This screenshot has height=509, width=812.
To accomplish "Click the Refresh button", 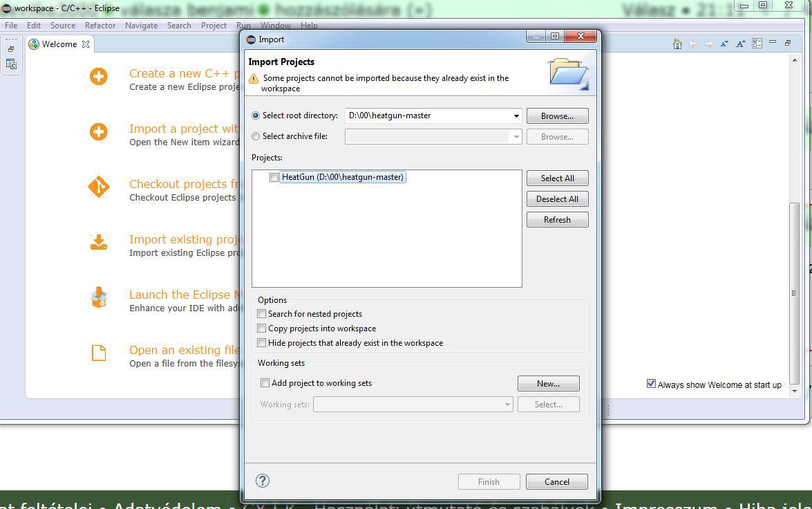I will [557, 220].
